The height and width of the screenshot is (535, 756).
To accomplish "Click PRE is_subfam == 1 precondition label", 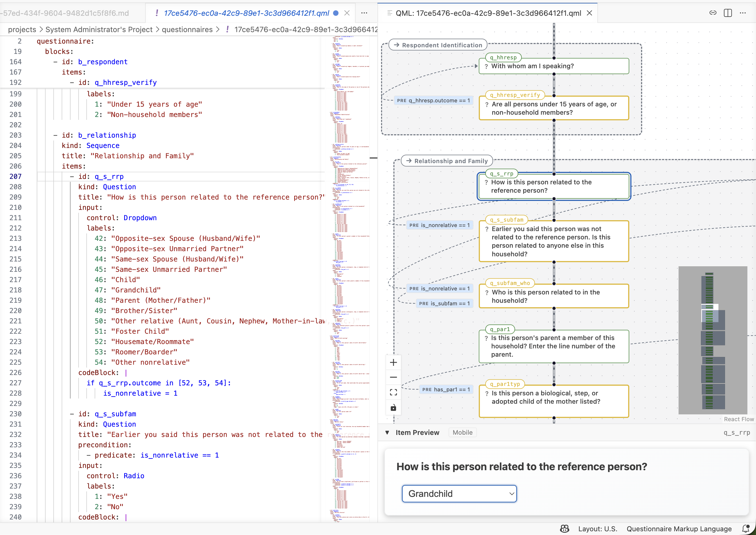I will pos(444,303).
